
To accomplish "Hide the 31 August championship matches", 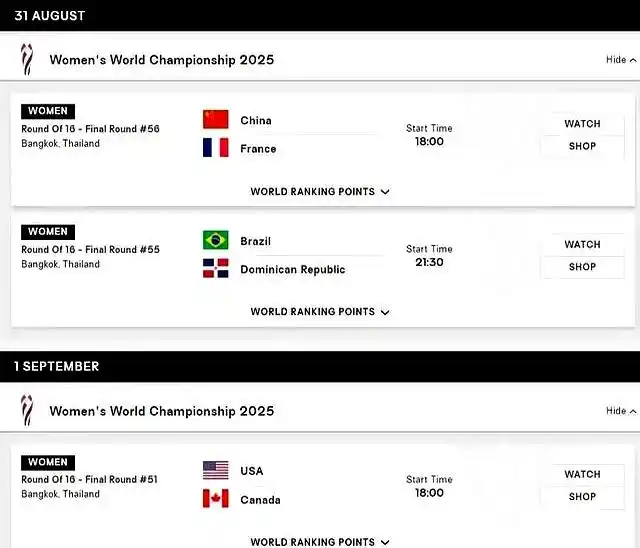I will (x=621, y=60).
